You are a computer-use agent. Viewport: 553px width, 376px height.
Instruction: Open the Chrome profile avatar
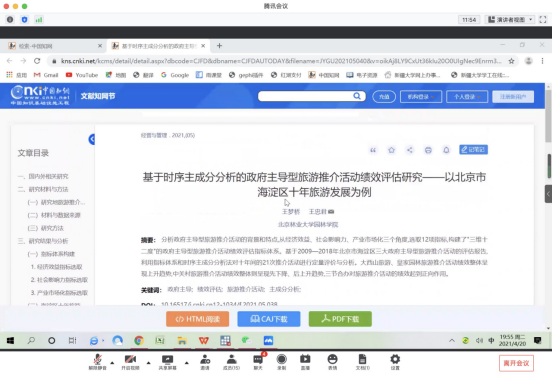[x=528, y=61]
